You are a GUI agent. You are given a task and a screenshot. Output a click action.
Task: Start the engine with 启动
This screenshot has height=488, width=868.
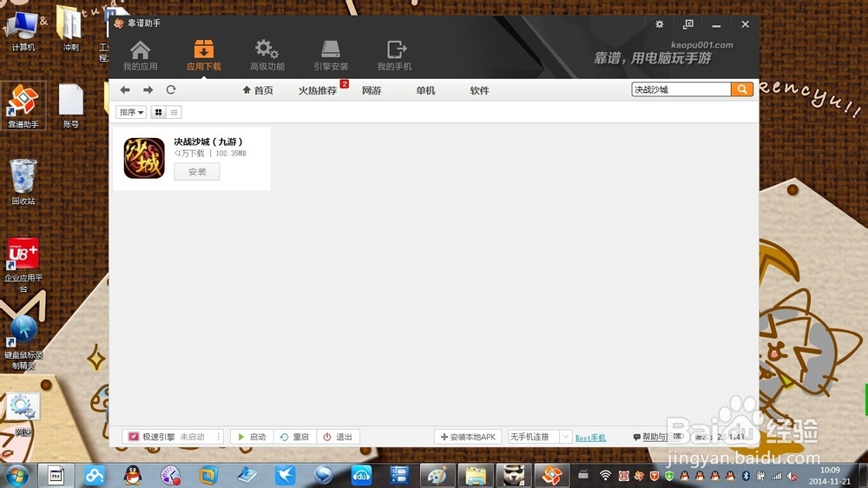pyautogui.click(x=252, y=437)
